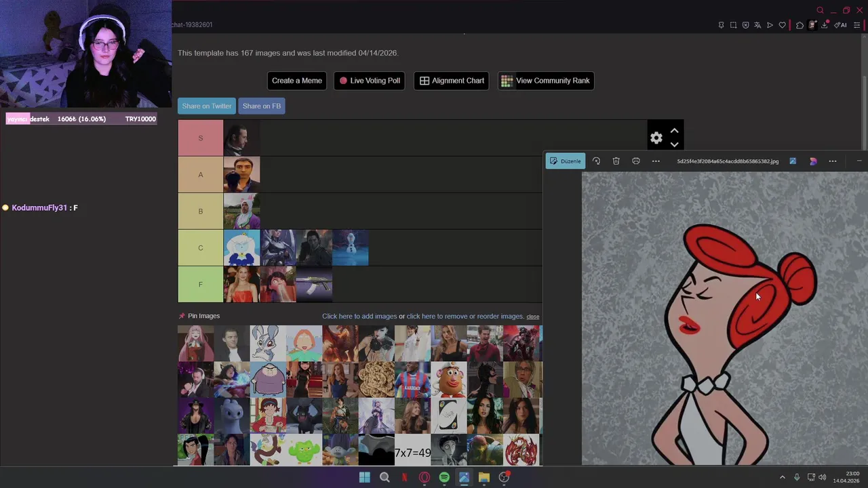Move S tier row up with arrow
Screen dimensions: 868x488
[674, 131]
